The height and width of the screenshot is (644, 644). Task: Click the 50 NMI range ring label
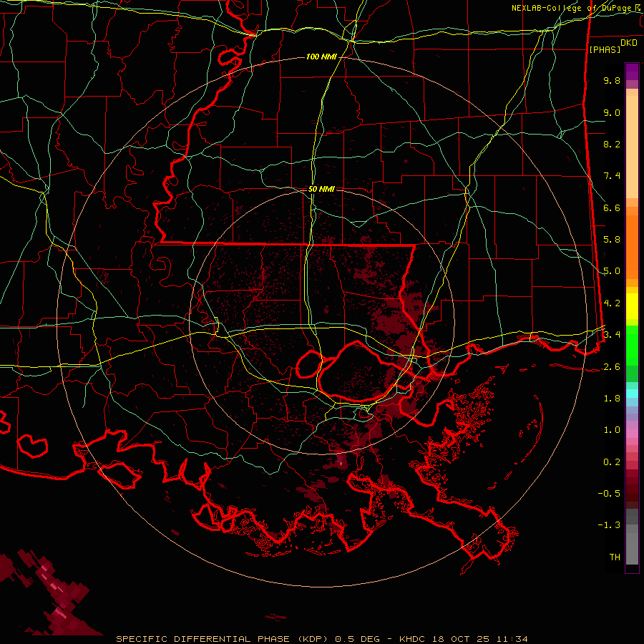[x=321, y=189]
